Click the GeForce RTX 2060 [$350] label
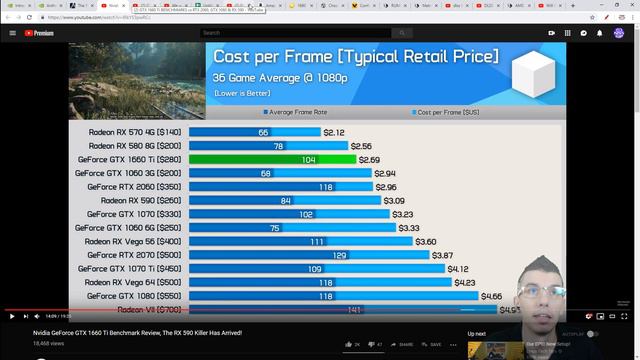Screen dimensions: 640x360 click(x=134, y=187)
